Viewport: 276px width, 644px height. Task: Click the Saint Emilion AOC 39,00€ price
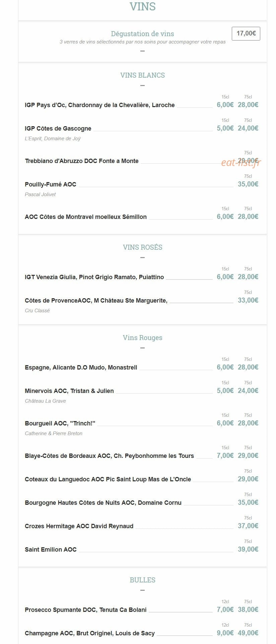click(x=248, y=549)
